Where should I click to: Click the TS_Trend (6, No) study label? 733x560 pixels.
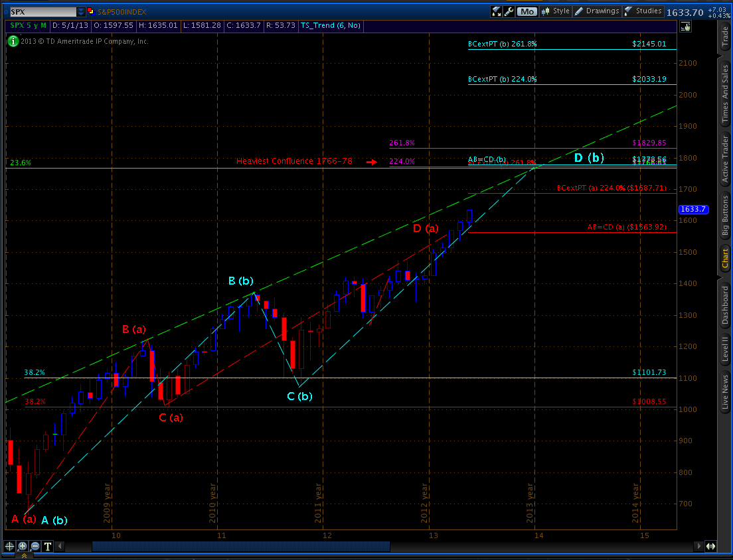(x=331, y=26)
